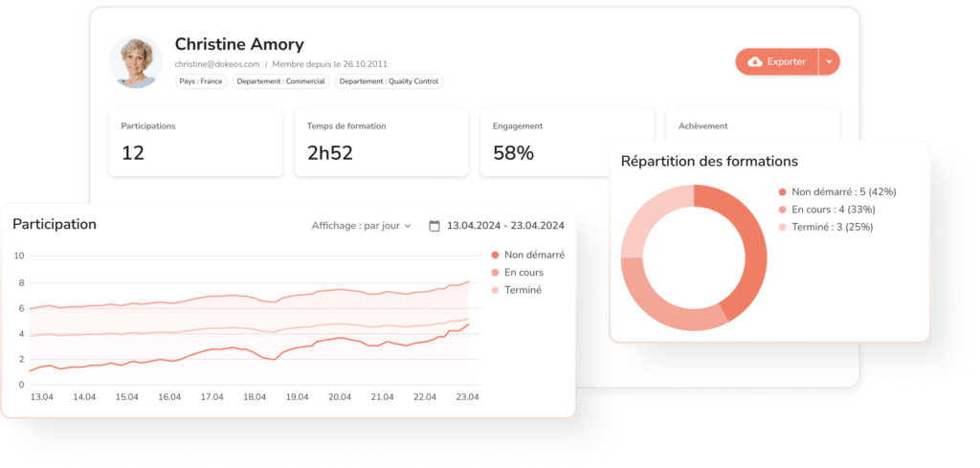This screenshot has height=468, width=980.
Task: Click the Engagement 58% card
Action: pos(567,142)
